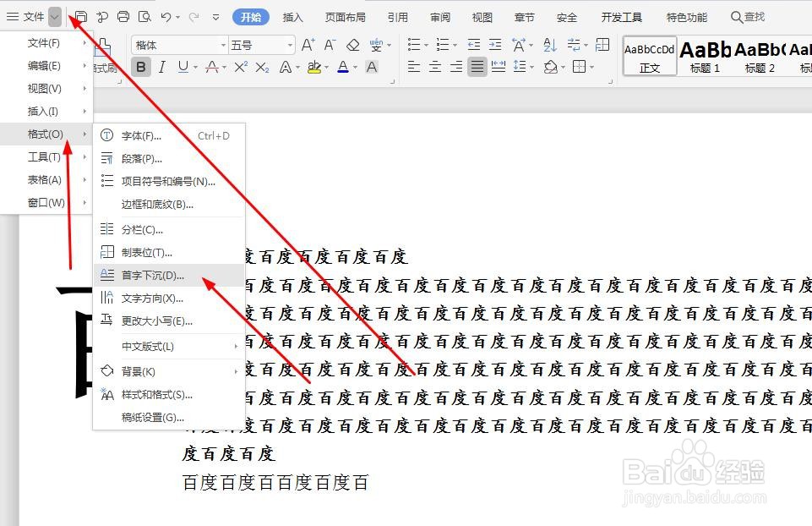Select the 正文 style
The image size is (812, 526).
click(x=650, y=56)
